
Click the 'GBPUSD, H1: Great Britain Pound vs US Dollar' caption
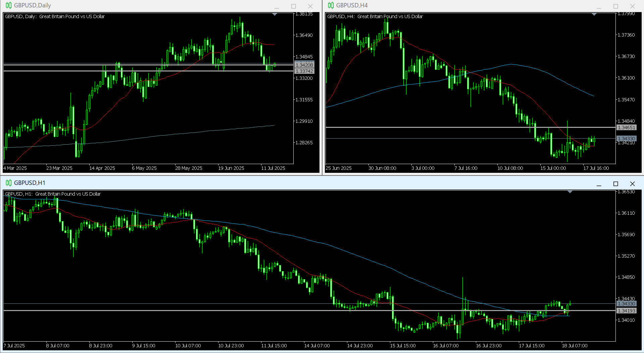pos(53,194)
